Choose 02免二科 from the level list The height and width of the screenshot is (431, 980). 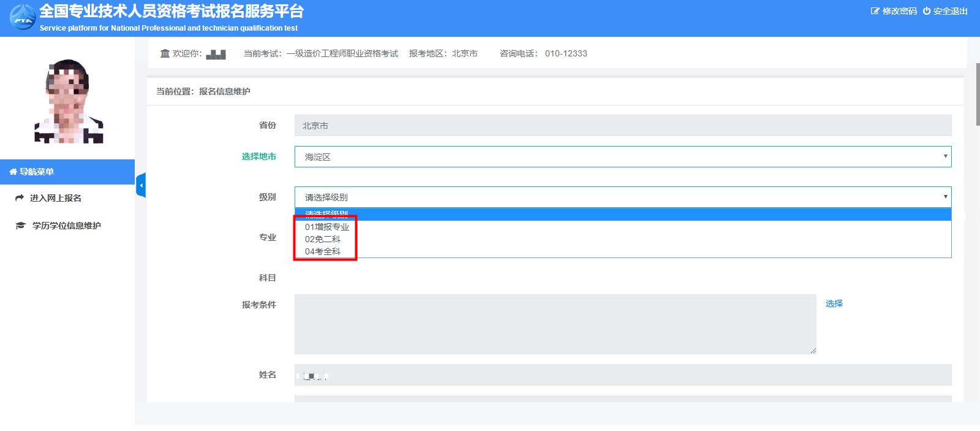(x=323, y=239)
